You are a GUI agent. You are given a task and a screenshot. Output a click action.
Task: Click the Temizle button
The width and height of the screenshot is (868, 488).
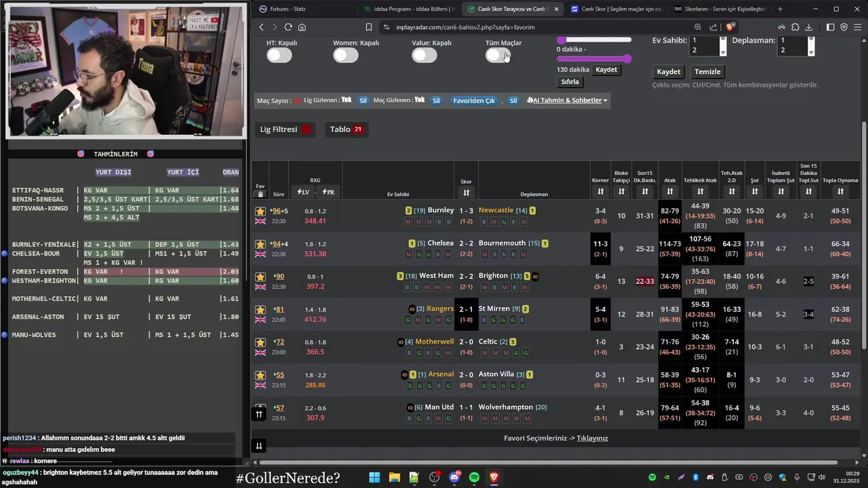[708, 72]
